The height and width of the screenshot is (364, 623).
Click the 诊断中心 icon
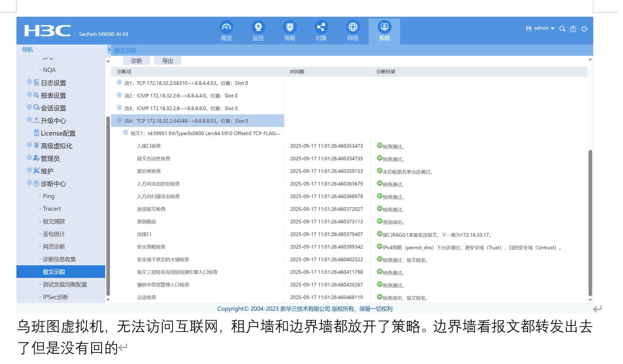click(36, 183)
